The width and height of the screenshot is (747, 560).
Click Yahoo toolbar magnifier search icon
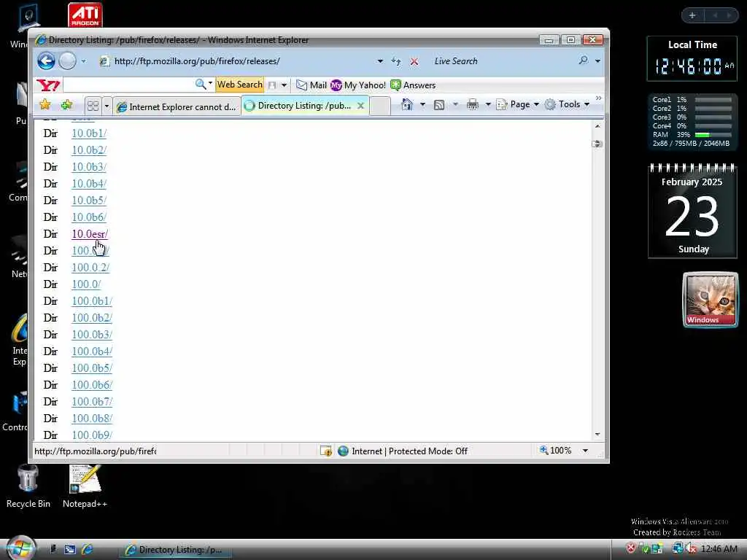click(201, 85)
